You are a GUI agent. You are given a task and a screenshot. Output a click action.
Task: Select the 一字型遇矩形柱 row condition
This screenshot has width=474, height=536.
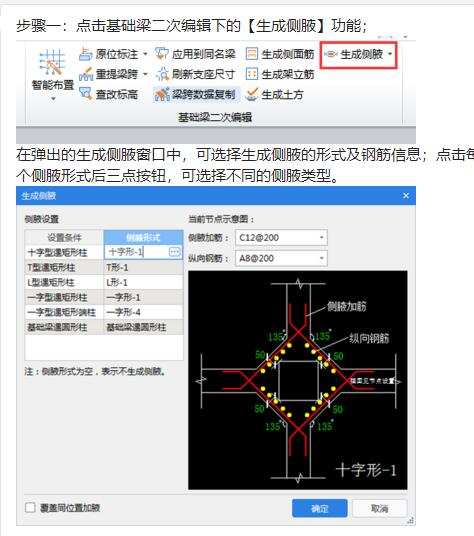coord(64,297)
